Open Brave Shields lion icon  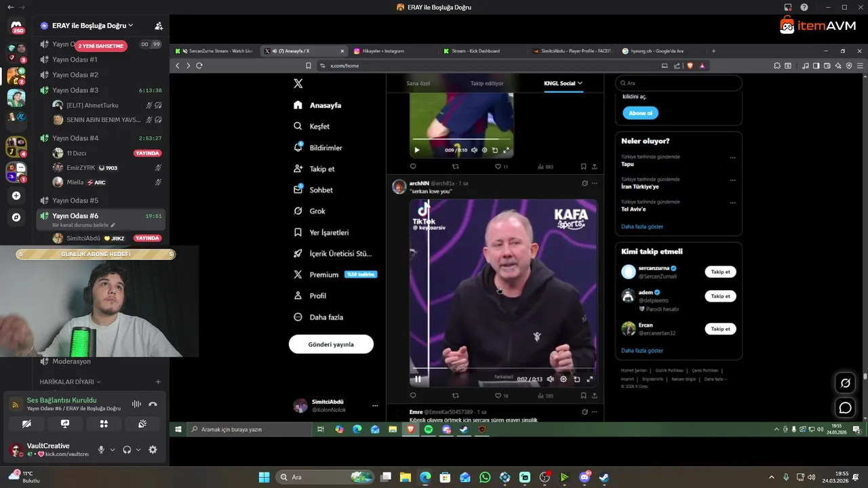(x=690, y=66)
